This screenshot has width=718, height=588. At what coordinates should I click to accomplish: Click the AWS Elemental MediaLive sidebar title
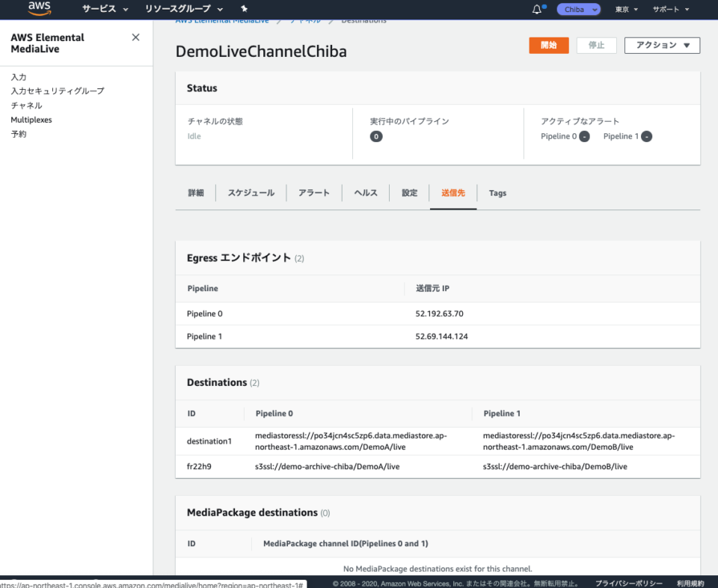(48, 43)
